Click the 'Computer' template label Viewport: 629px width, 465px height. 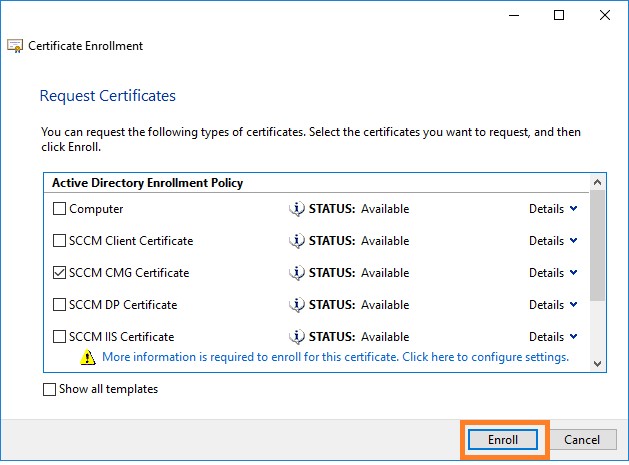(x=96, y=209)
